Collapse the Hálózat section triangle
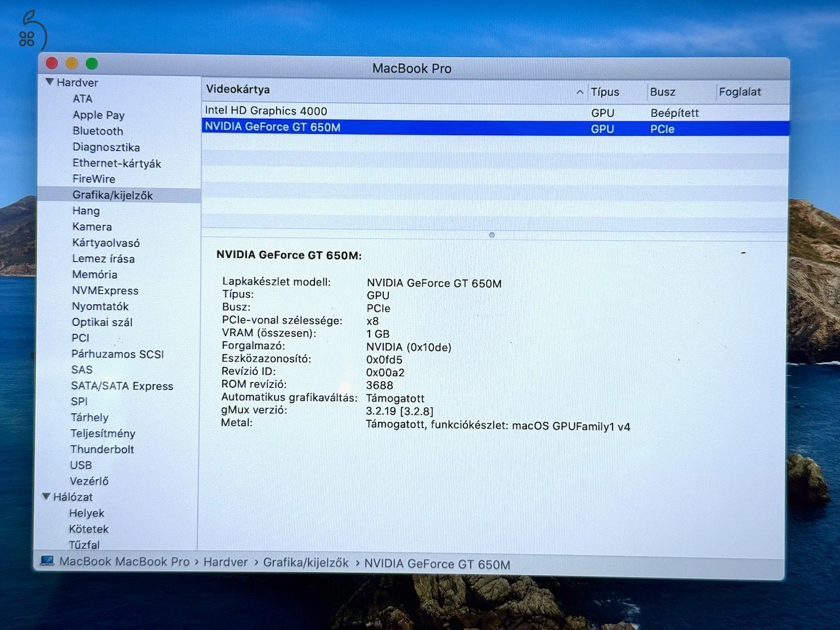The width and height of the screenshot is (840, 630). 46,497
